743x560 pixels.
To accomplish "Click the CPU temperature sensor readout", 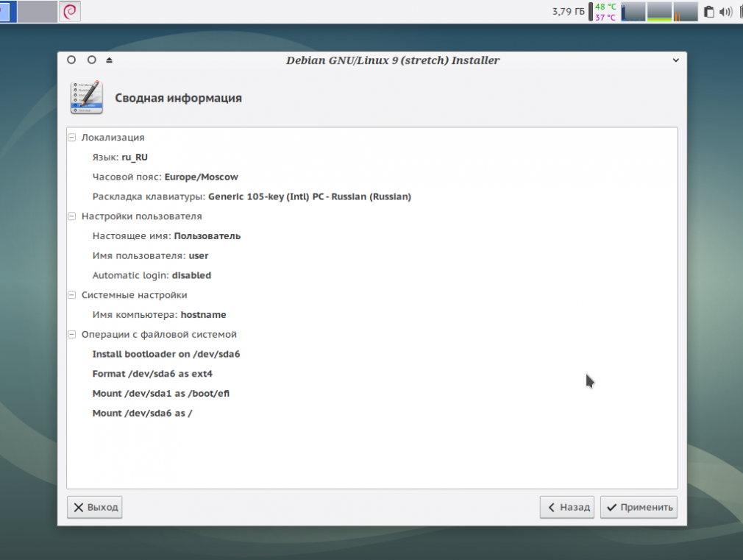I will click(605, 12).
